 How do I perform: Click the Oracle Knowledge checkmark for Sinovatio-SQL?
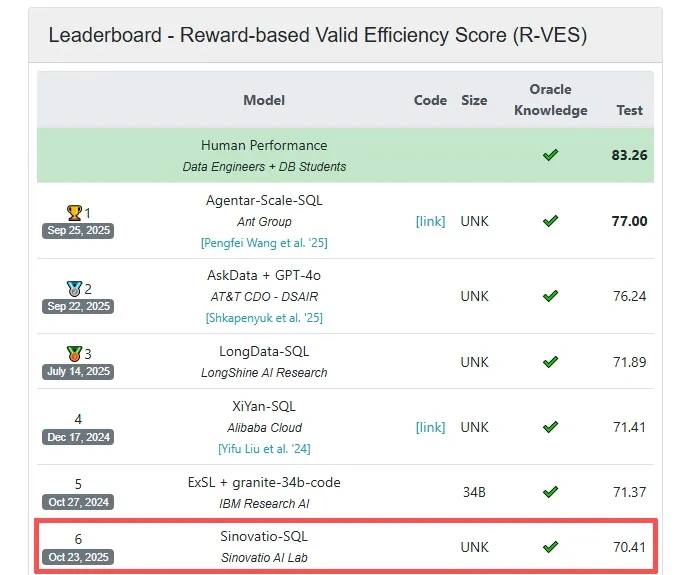coord(550,547)
